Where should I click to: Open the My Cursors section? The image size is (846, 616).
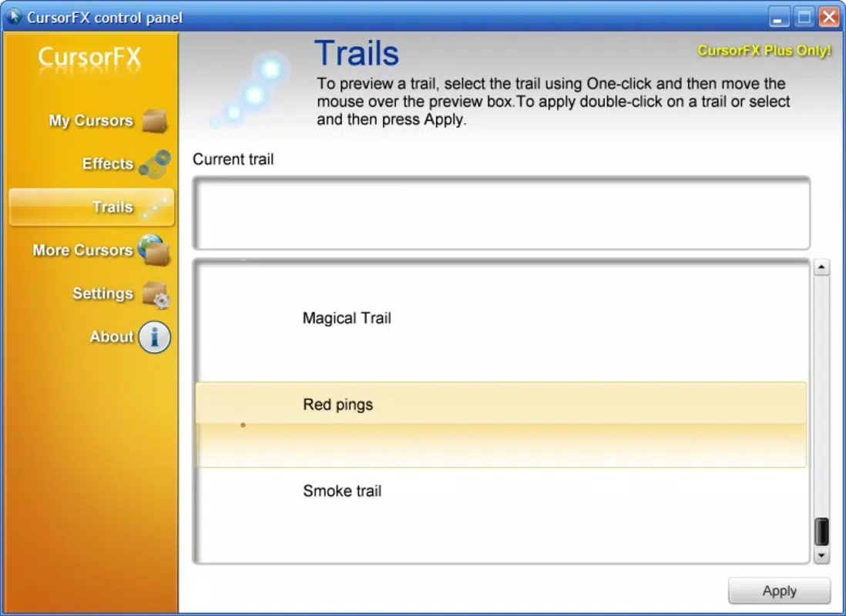pyautogui.click(x=91, y=120)
